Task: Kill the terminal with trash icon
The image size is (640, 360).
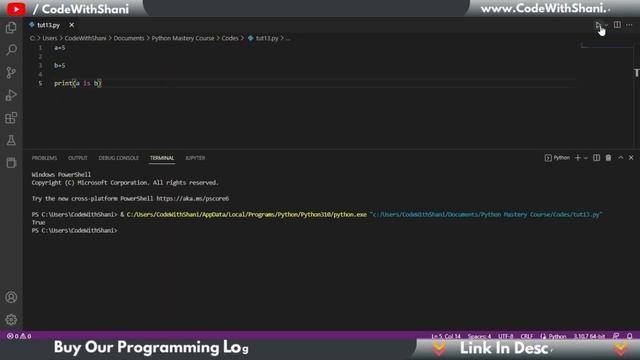Action: (608, 158)
